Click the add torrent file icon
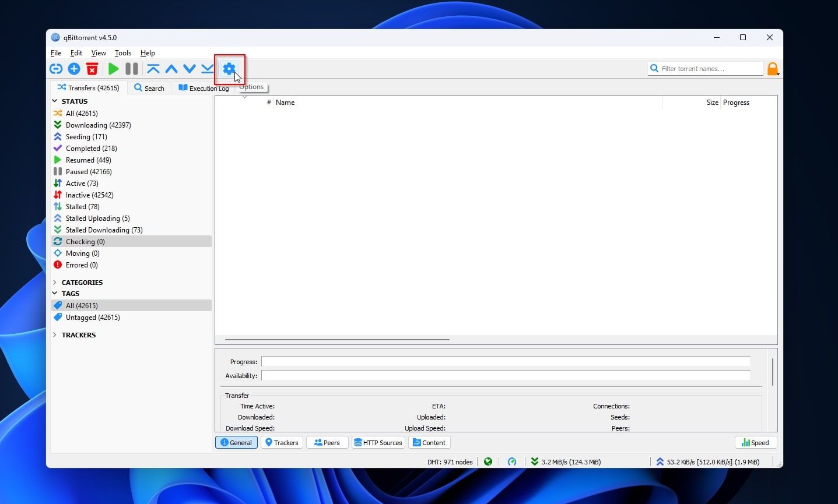This screenshot has width=838, height=504. 73,68
